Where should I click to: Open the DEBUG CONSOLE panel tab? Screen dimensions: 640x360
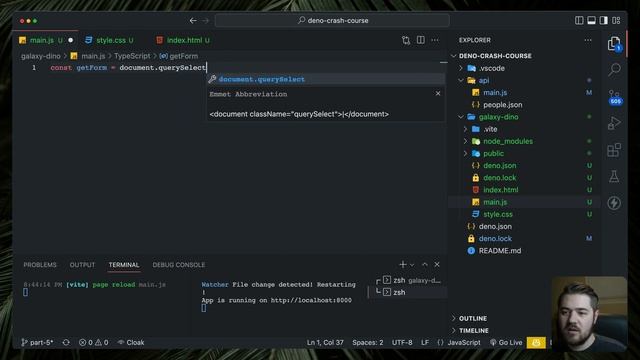click(x=179, y=264)
